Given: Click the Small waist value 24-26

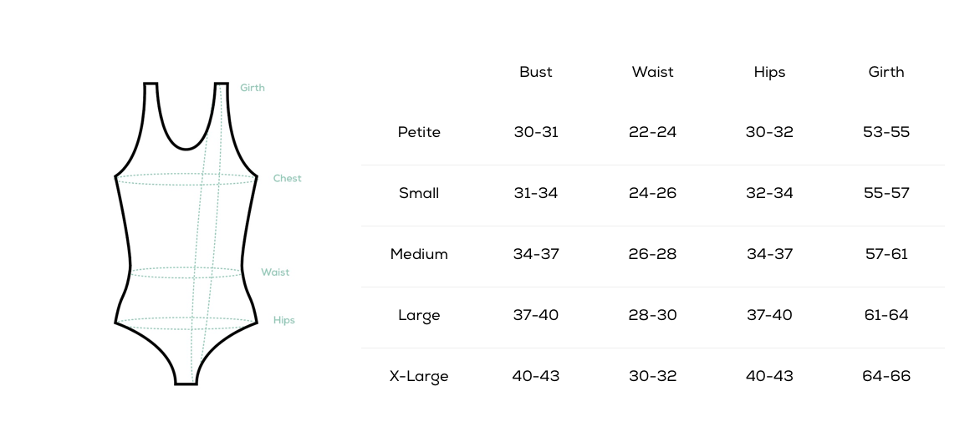Looking at the screenshot, I should 652,194.
